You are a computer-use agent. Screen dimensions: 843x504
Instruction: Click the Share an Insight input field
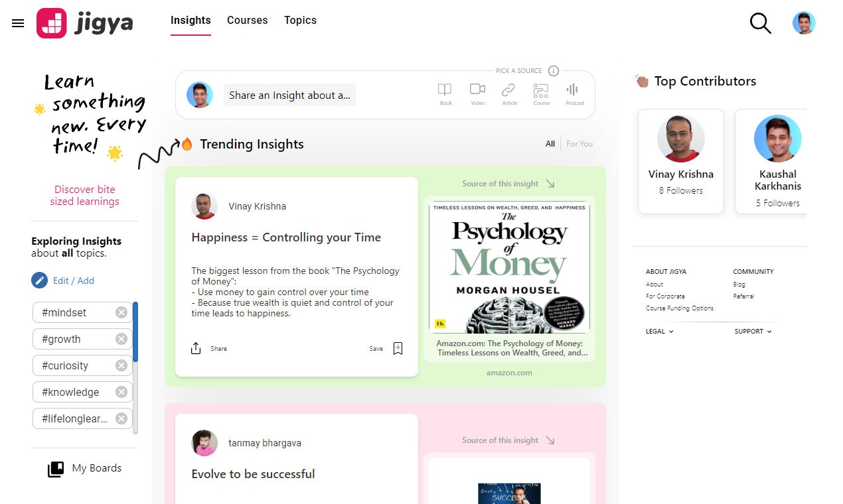point(289,95)
